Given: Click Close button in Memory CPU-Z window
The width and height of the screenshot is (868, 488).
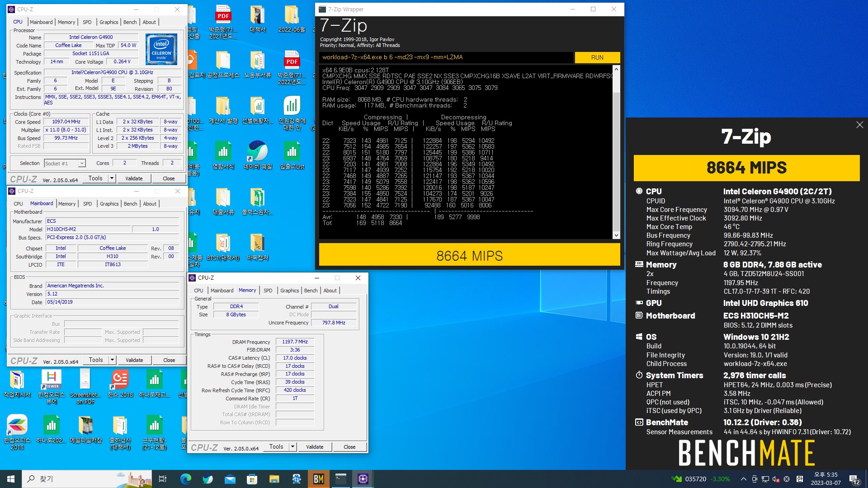Looking at the screenshot, I should pos(349,447).
